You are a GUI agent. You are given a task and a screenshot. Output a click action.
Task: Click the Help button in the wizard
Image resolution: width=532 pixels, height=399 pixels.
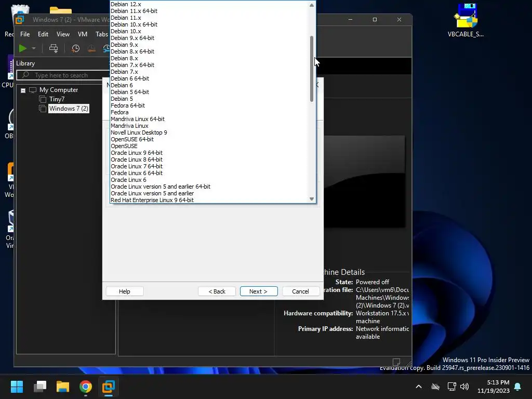click(125, 291)
